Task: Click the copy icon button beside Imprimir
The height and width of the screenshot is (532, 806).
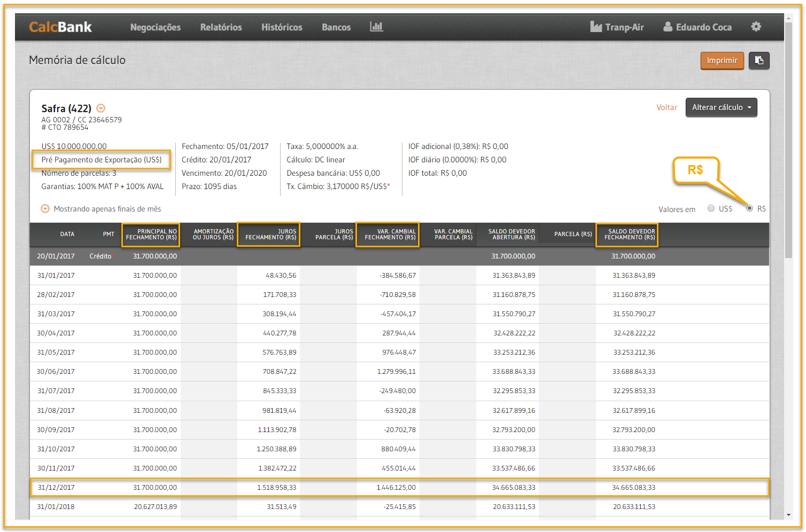Action: 759,60
